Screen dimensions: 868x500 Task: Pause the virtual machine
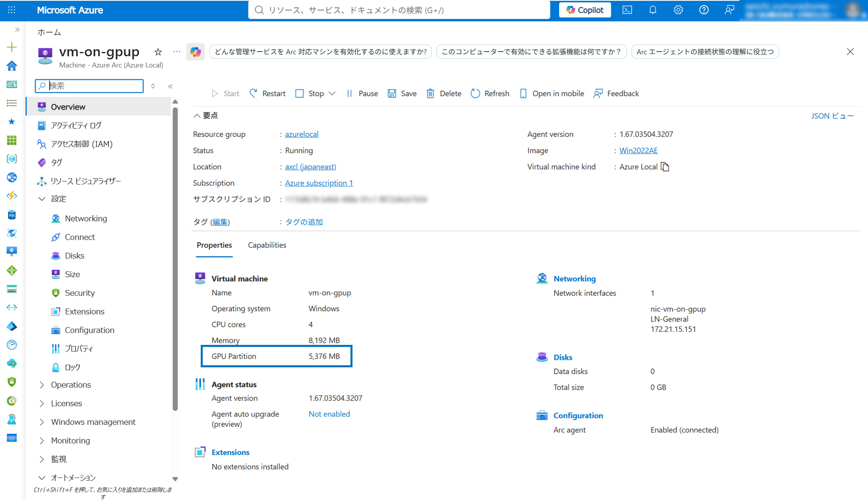[362, 93]
